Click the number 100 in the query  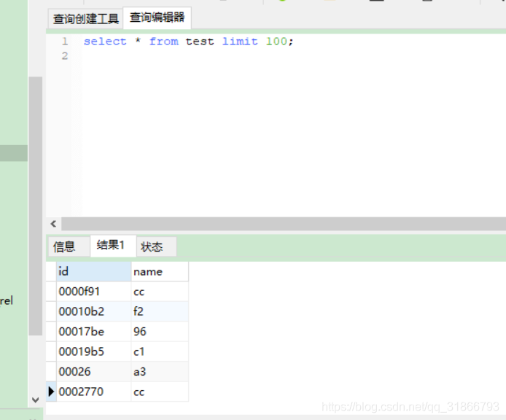(x=276, y=42)
